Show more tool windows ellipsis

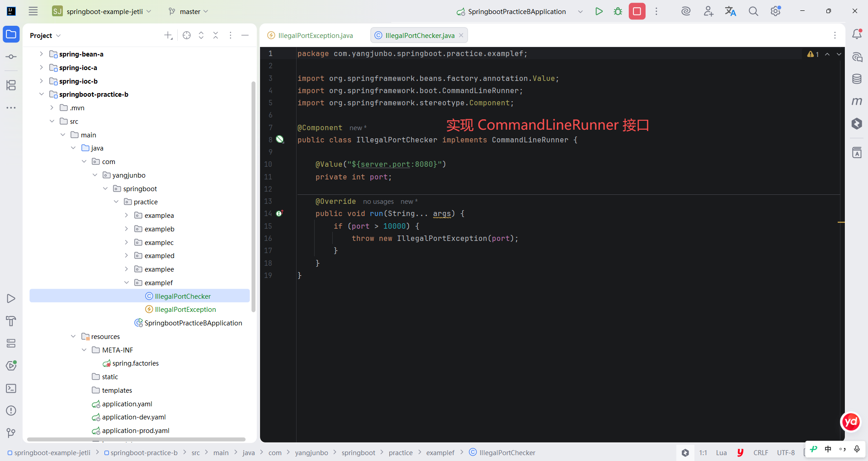pyautogui.click(x=11, y=108)
